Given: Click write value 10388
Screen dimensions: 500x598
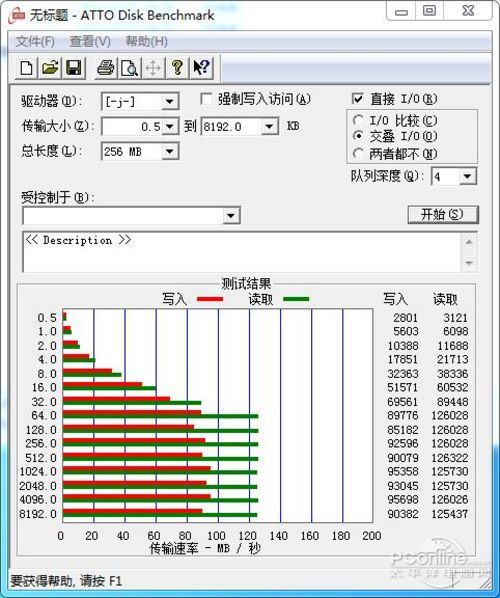Looking at the screenshot, I should coord(403,346).
